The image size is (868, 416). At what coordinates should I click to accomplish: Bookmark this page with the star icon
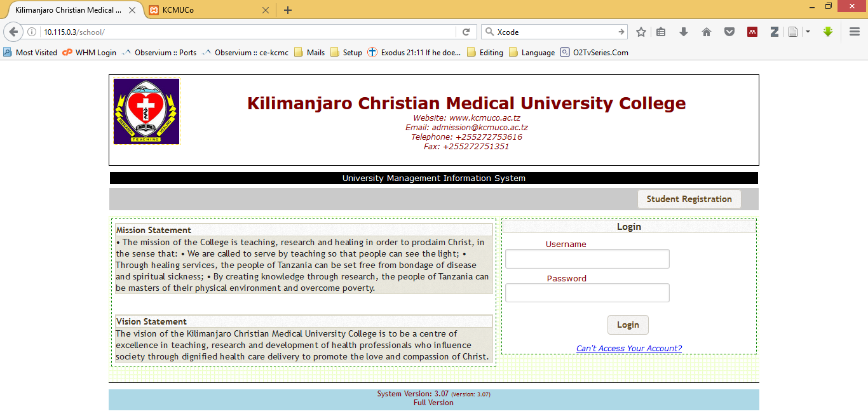[x=641, y=32]
